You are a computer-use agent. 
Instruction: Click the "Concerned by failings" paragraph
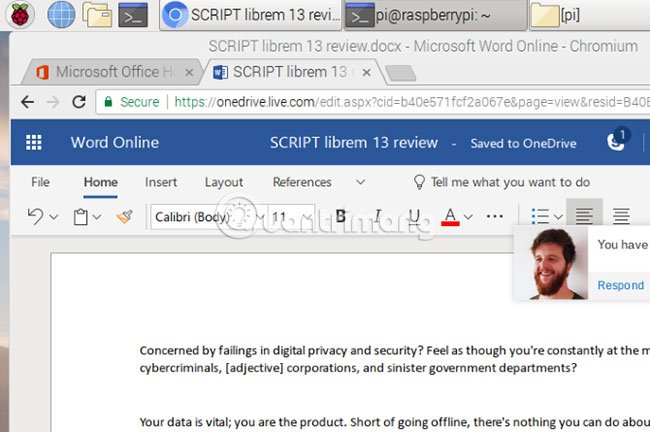[395, 359]
